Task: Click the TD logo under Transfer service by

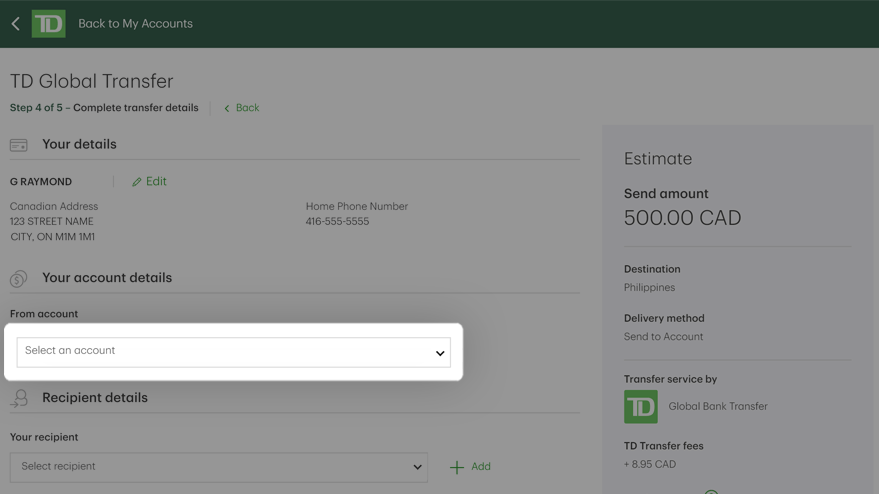Action: coord(641,407)
